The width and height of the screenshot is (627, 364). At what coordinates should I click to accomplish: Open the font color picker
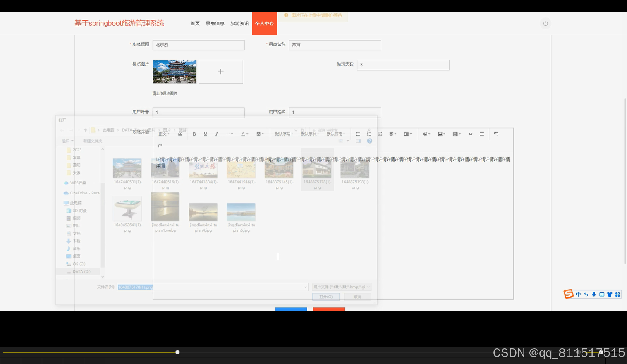click(244, 134)
